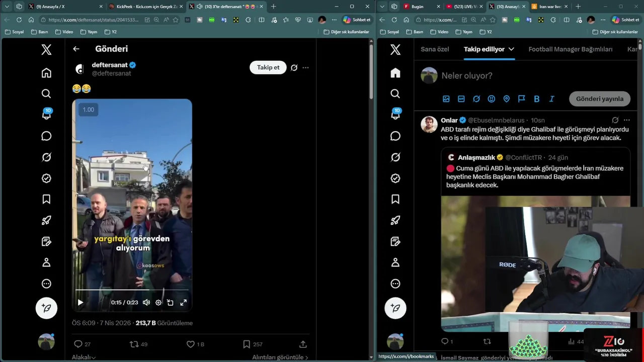644x362 pixels.
Task: Open Verified badge icon in right window's sidebar
Action: tap(395, 178)
